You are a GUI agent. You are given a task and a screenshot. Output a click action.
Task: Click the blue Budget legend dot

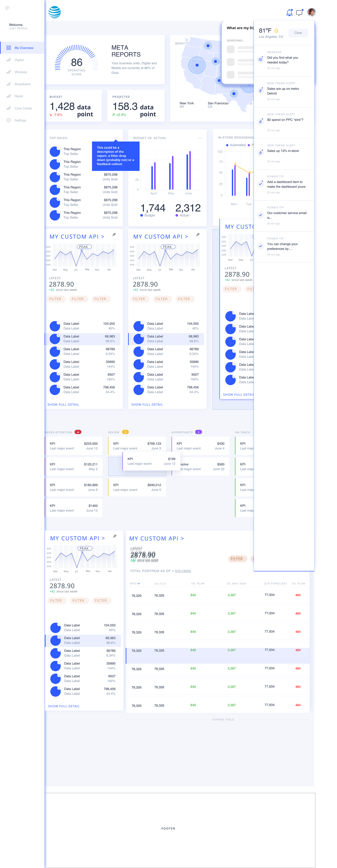[142, 215]
